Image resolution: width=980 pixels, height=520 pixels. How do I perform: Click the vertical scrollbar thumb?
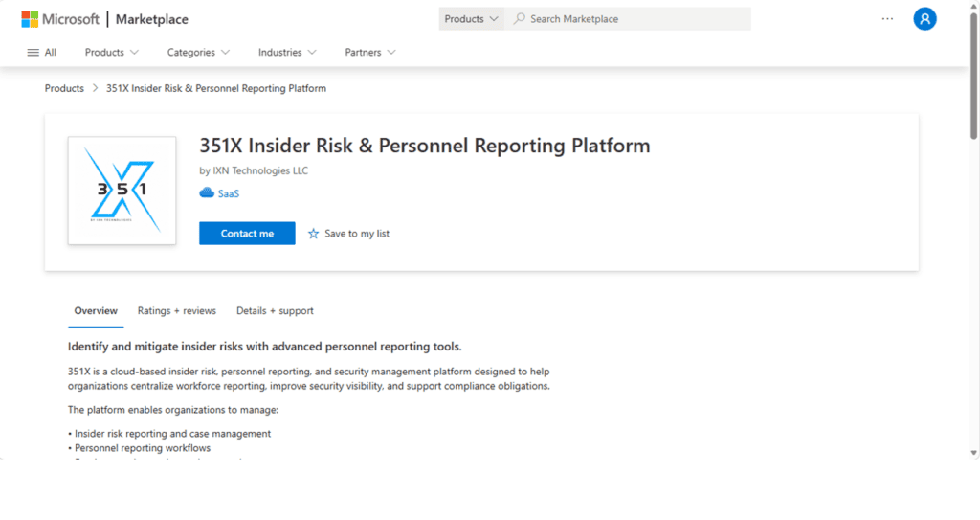[x=973, y=75]
